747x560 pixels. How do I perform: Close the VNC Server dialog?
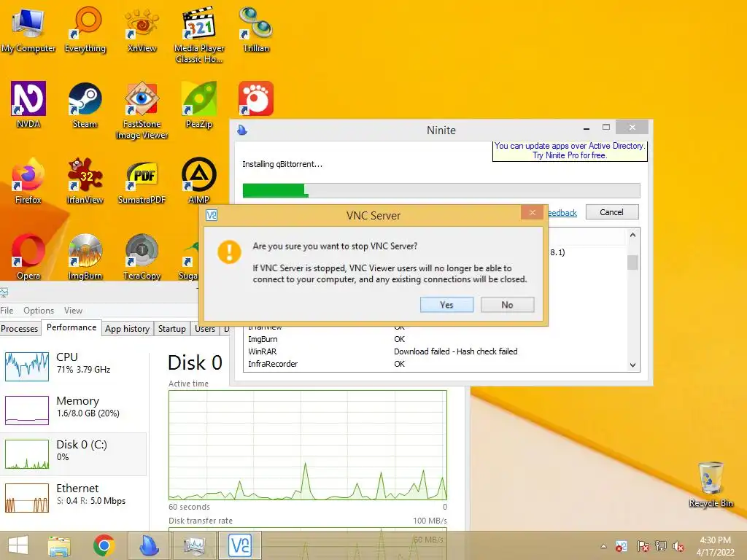click(533, 212)
